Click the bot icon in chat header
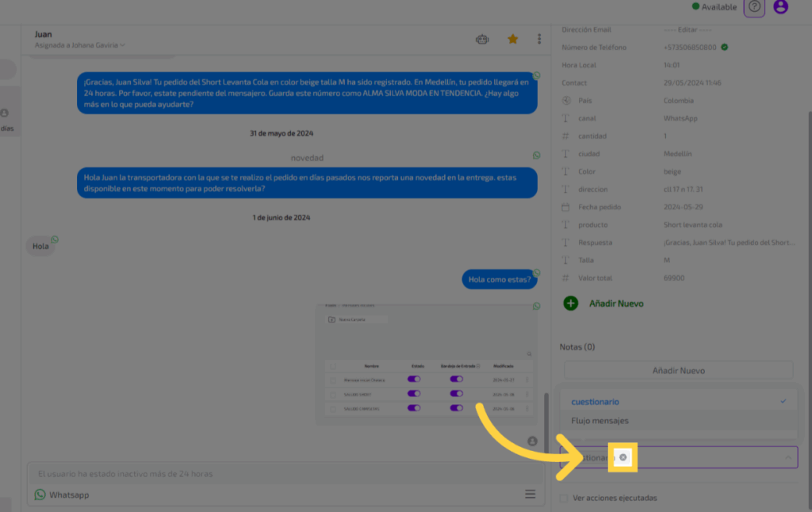The image size is (812, 512). [481, 39]
